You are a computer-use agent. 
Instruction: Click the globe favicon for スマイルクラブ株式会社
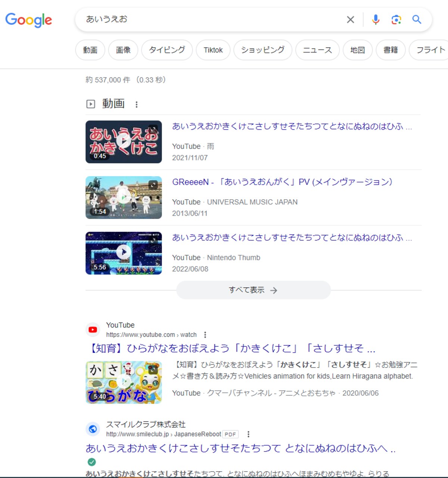click(x=93, y=429)
